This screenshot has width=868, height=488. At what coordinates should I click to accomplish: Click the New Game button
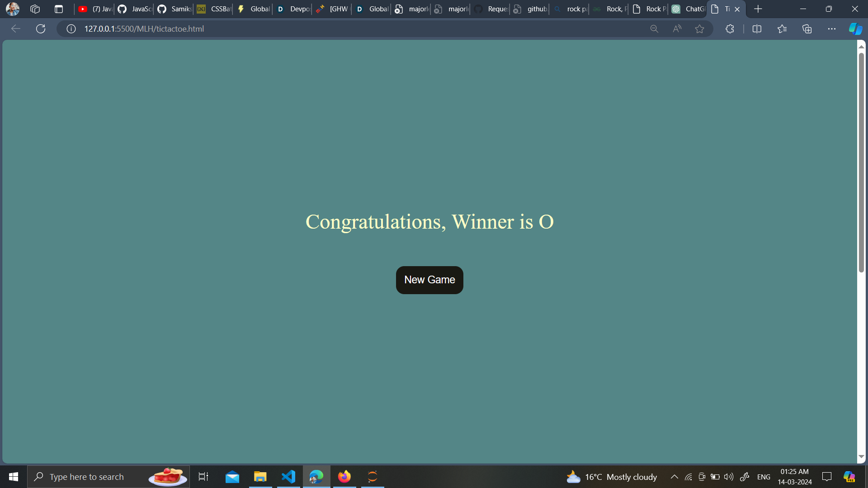(429, 280)
